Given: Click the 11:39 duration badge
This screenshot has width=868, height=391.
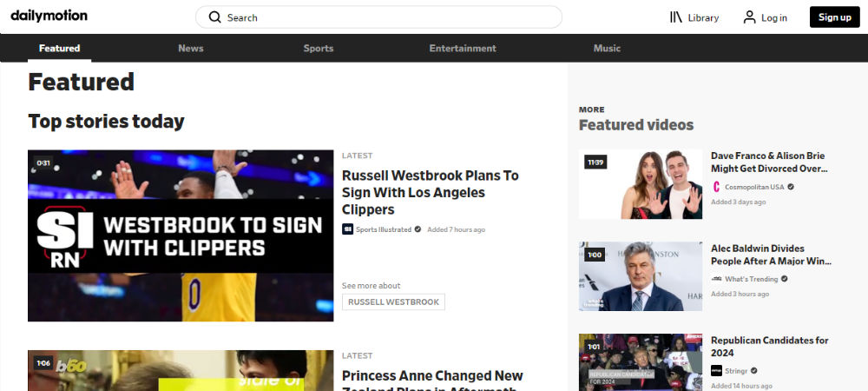Looking at the screenshot, I should [595, 162].
